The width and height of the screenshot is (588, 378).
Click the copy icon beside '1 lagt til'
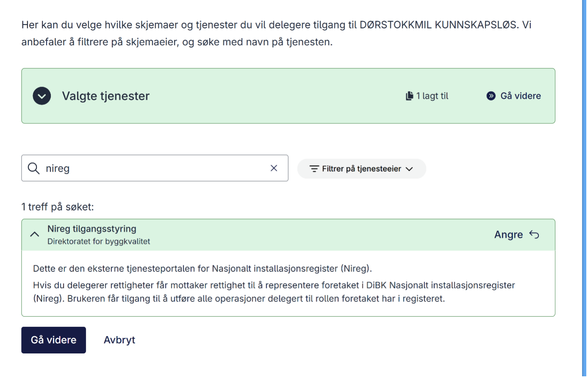(x=409, y=96)
